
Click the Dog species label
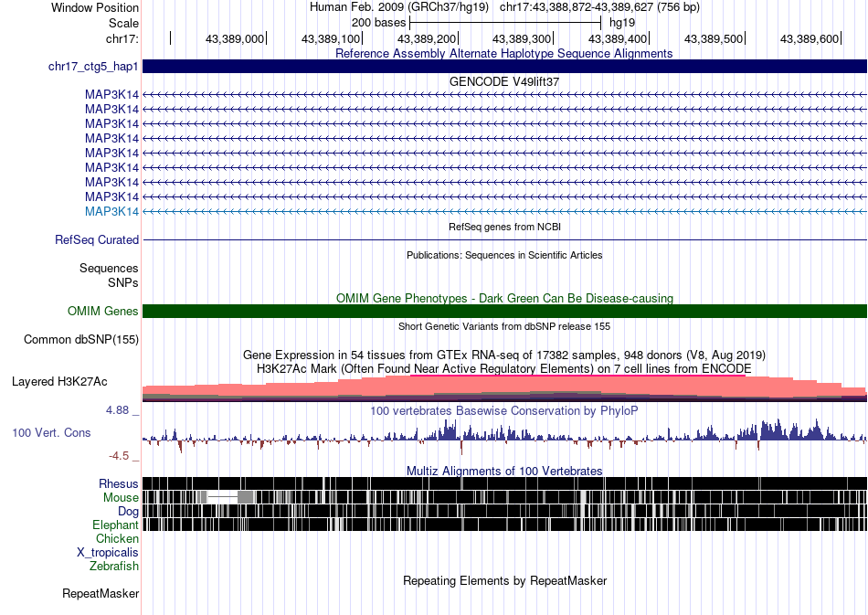(128, 512)
